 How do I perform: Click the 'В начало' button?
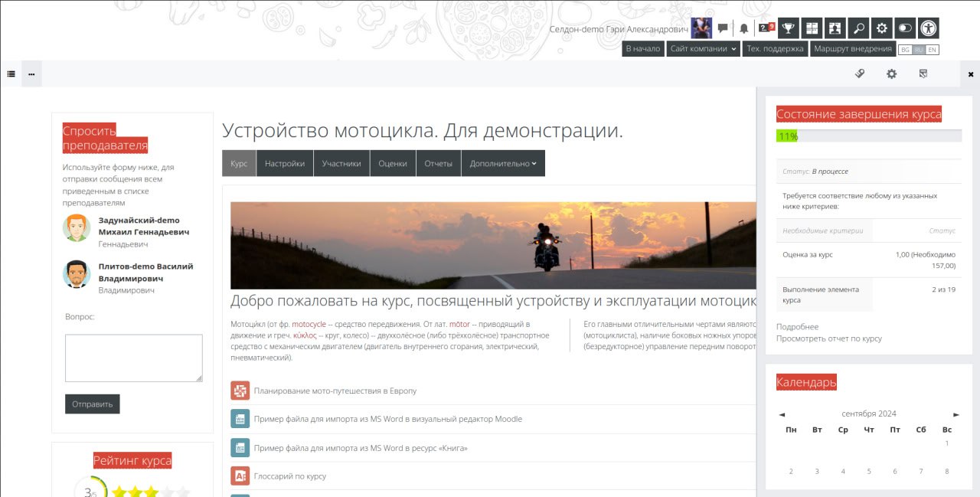[x=643, y=49]
